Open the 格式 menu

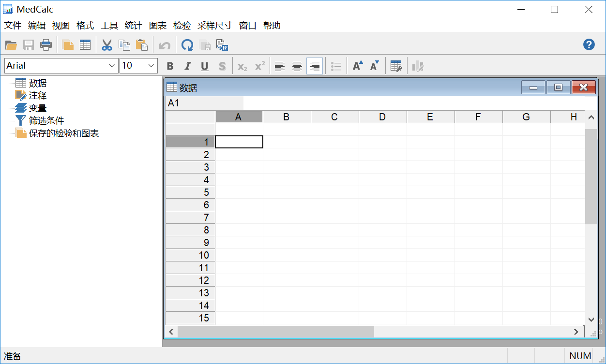coord(85,26)
